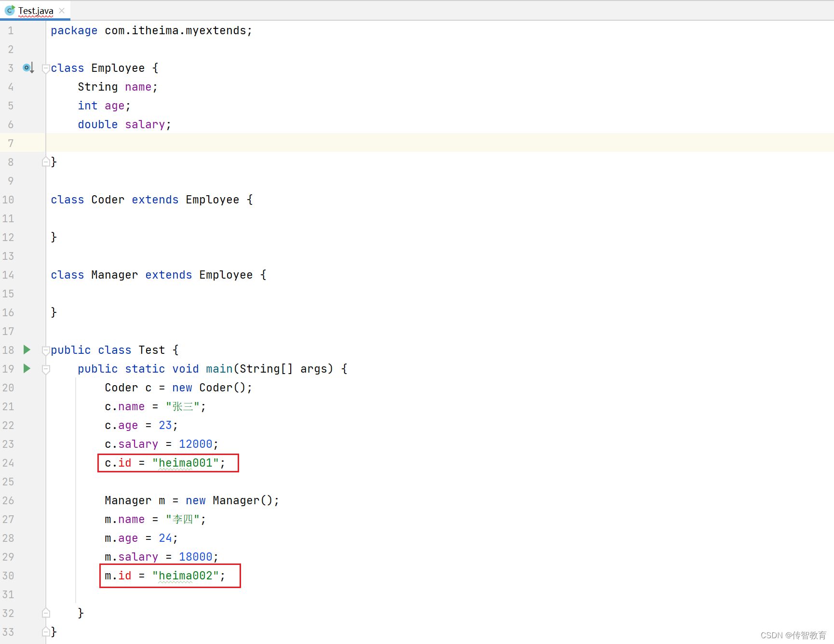Click 'Manager' in class Manager declaration

click(x=115, y=275)
